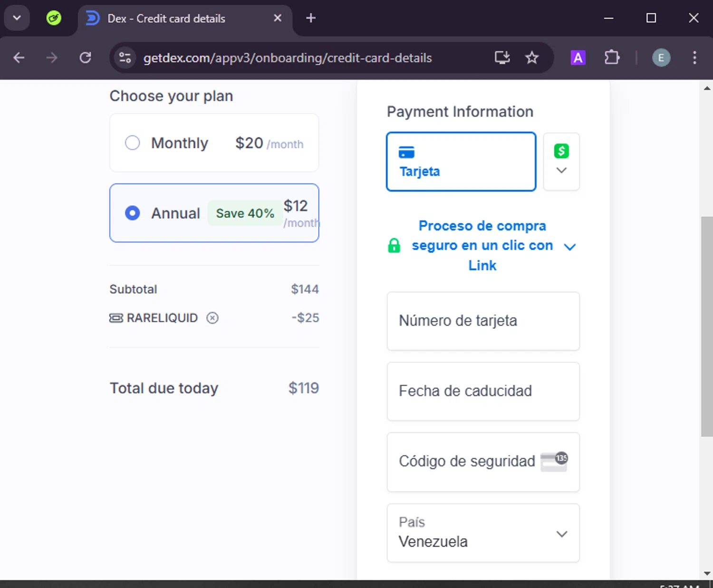Screen dimensions: 713x588
Task: Click the 'Save 40%' badge
Action: click(245, 213)
